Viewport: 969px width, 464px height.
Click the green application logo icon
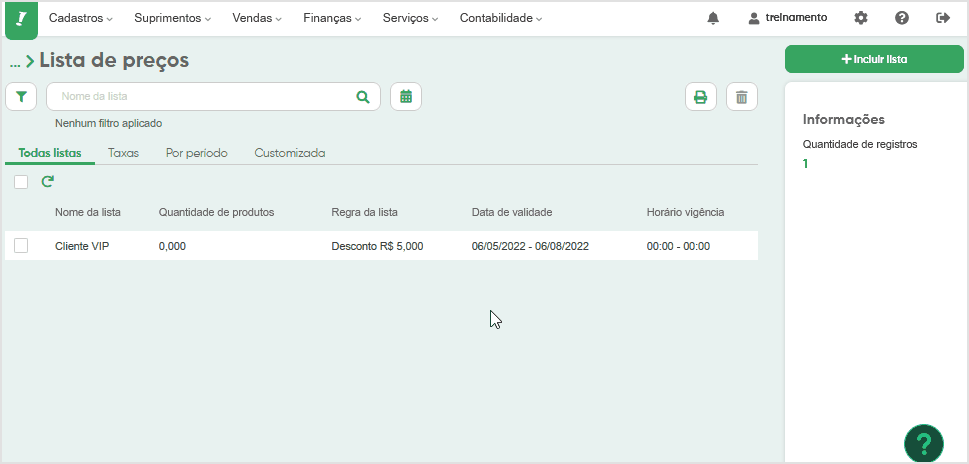[x=22, y=19]
